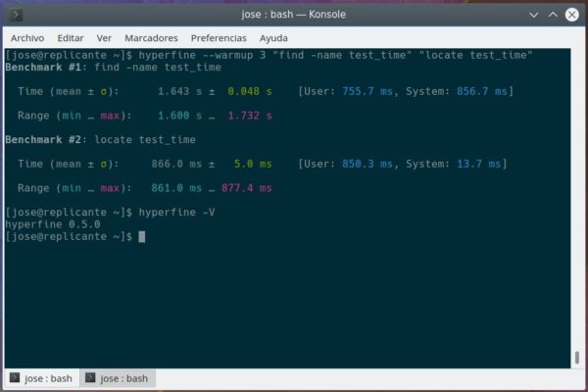Open the Archivo menu
Viewport: 588px width, 392px height.
point(27,37)
